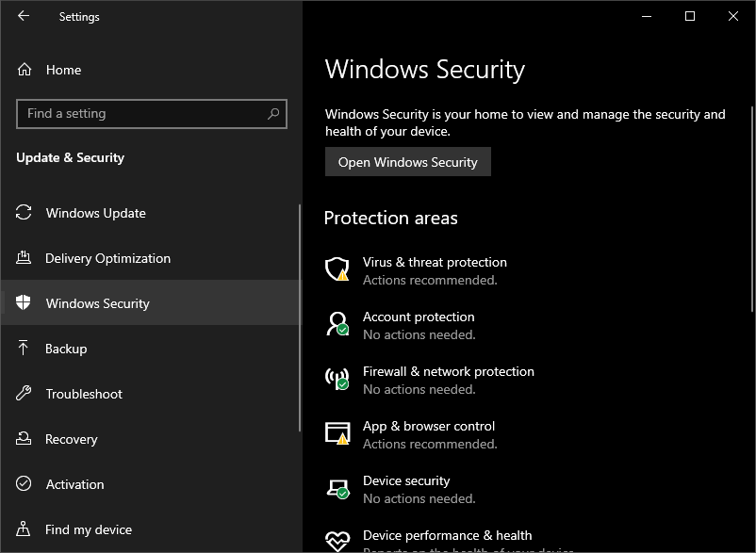Click the Account protection person icon
This screenshot has width=756, height=553.
[x=337, y=324]
